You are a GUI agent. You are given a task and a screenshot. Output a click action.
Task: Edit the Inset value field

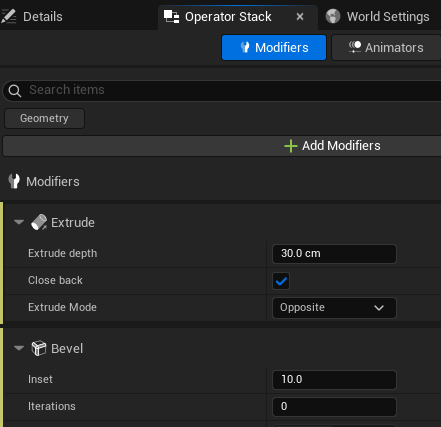(334, 380)
